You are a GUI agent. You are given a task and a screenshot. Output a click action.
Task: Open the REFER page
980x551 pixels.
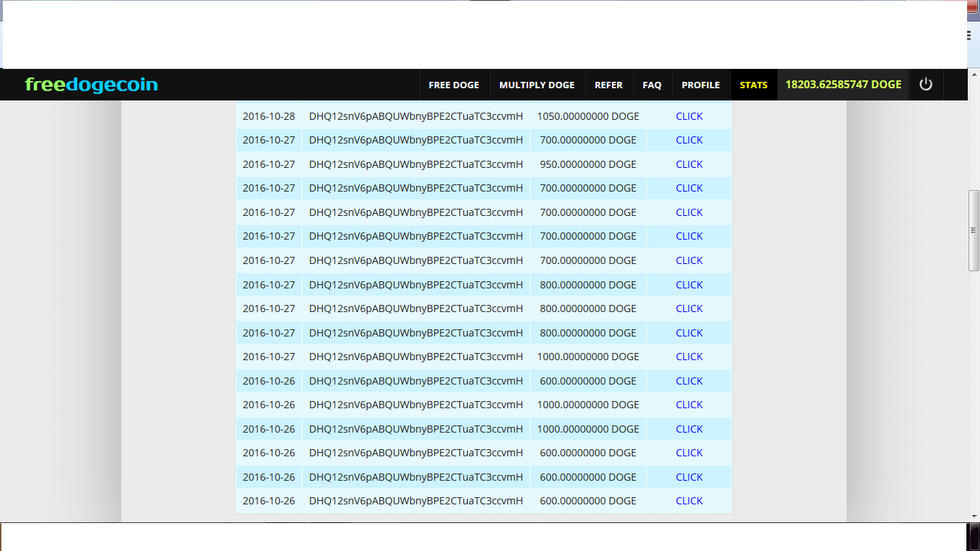point(608,85)
